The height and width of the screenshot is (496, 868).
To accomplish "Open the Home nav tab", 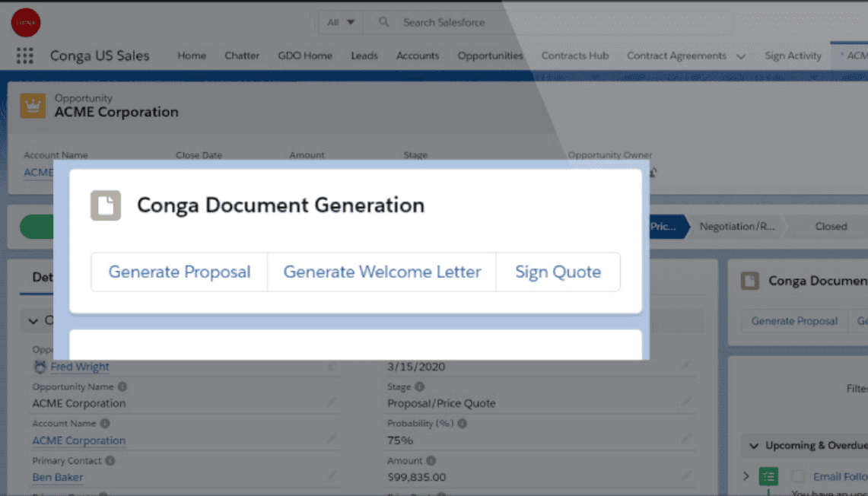I will coord(192,56).
